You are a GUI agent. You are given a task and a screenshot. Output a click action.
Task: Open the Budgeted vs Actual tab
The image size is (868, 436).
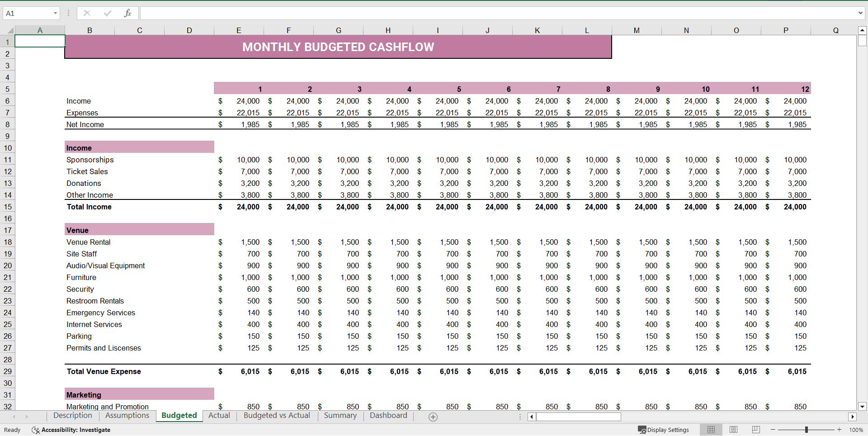(277, 416)
